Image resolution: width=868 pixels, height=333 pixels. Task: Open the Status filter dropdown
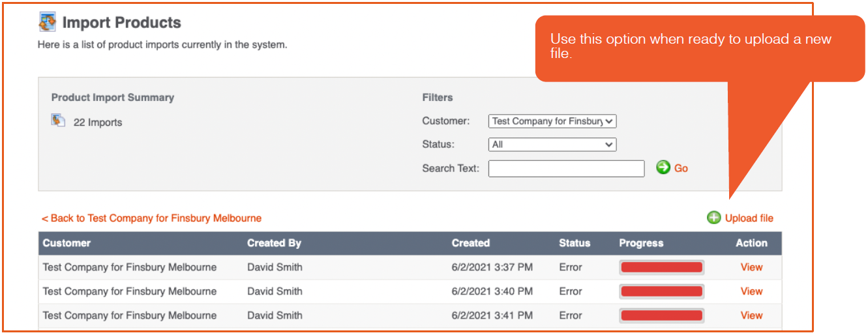552,145
